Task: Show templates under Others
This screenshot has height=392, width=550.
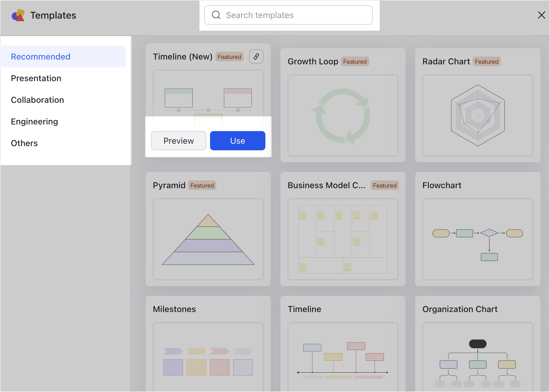Action: tap(24, 143)
